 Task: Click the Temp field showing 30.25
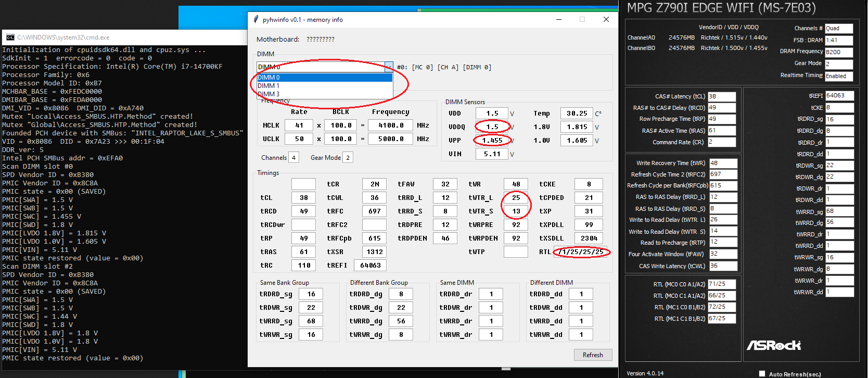577,114
